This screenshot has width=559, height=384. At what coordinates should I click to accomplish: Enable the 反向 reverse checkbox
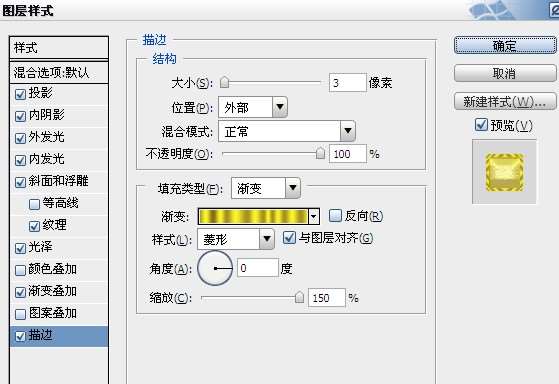pyautogui.click(x=335, y=216)
